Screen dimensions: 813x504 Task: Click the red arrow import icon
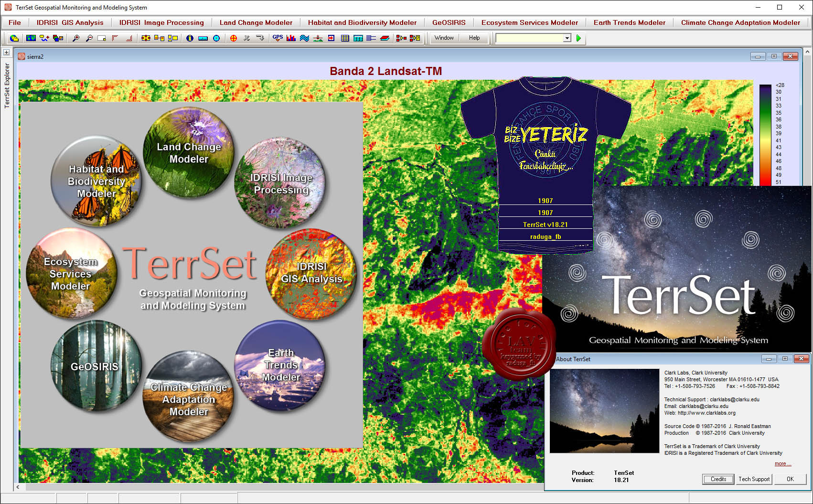331,38
